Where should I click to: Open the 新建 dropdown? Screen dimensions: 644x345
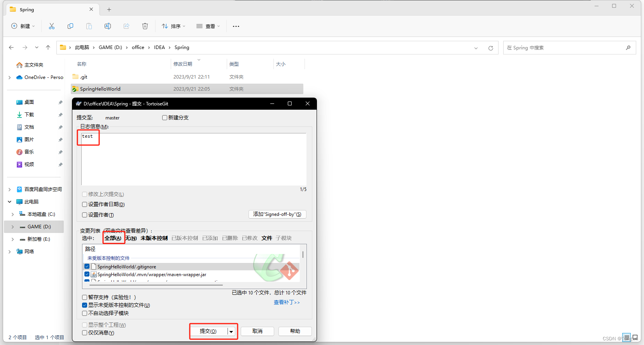click(x=23, y=26)
